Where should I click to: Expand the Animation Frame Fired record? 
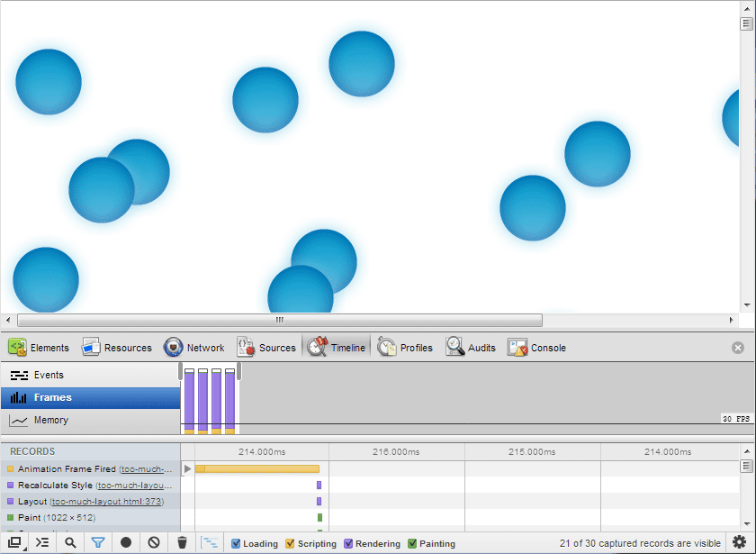187,468
